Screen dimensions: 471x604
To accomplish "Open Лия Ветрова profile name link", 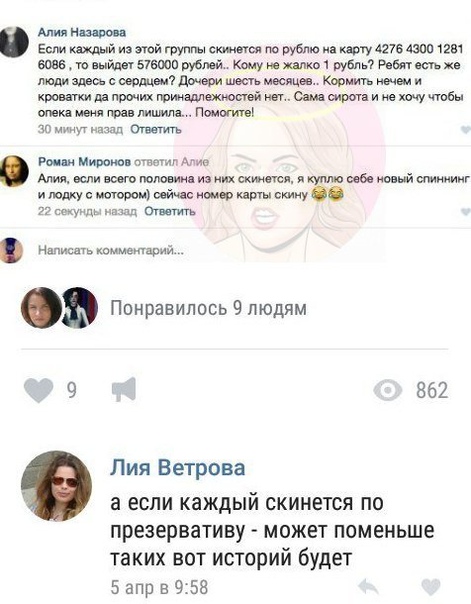I will tap(178, 468).
